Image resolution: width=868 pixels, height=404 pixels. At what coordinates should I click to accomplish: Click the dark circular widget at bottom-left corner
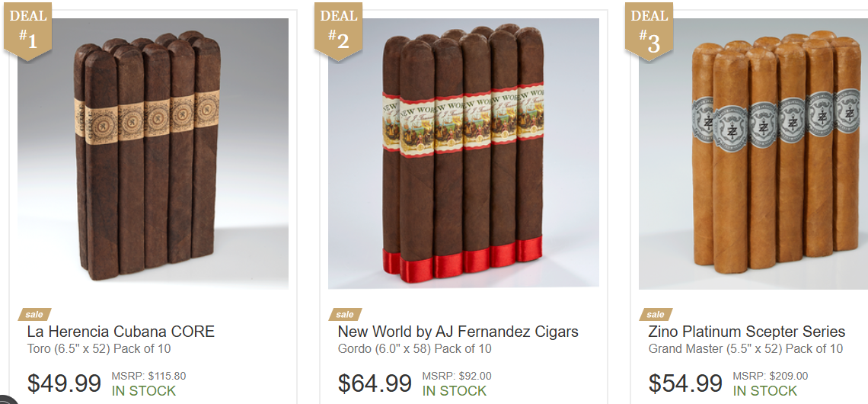7,399
